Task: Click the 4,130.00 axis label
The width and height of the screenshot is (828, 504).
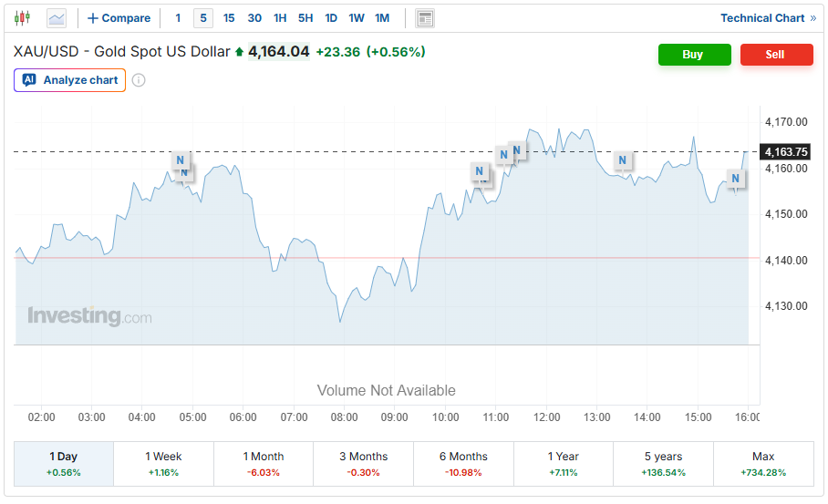Action: pos(786,306)
